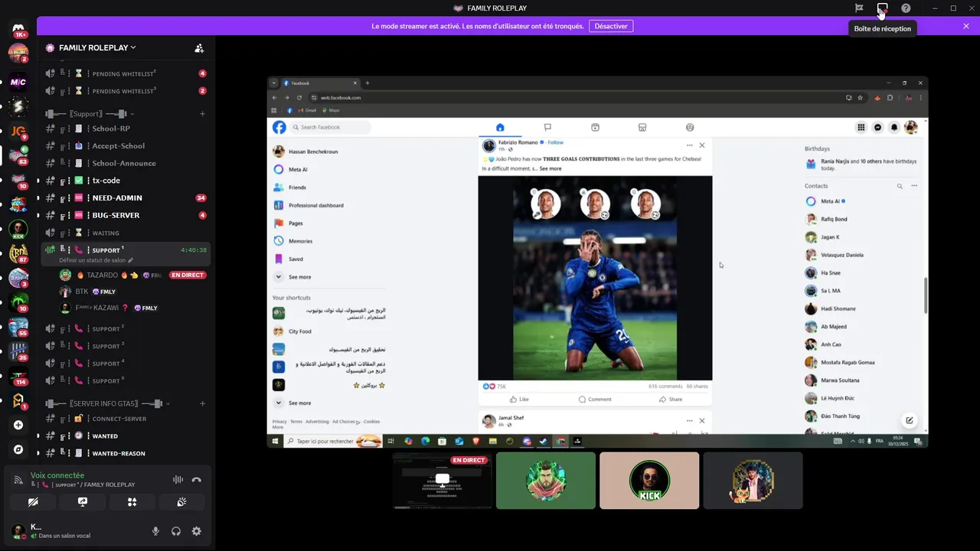
Task: Click the streamer mode banner close X
Action: click(x=966, y=26)
